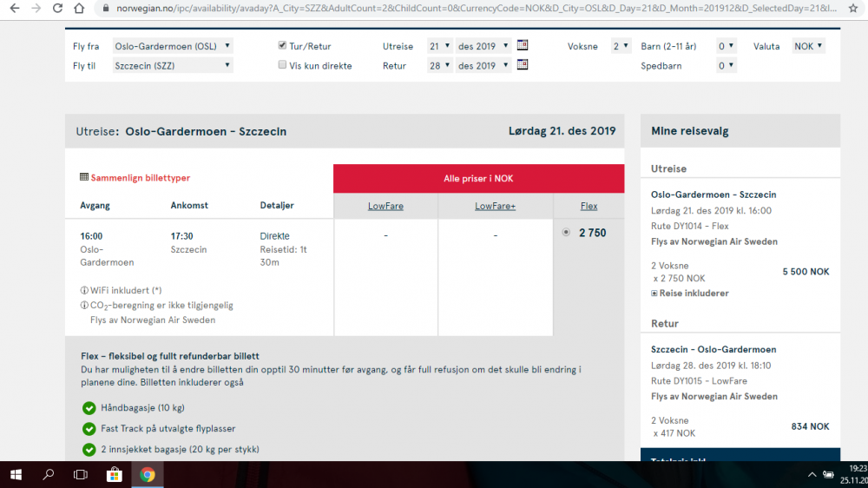Go back with the browser back arrow
This screenshot has width=868, height=488.
coord(15,9)
